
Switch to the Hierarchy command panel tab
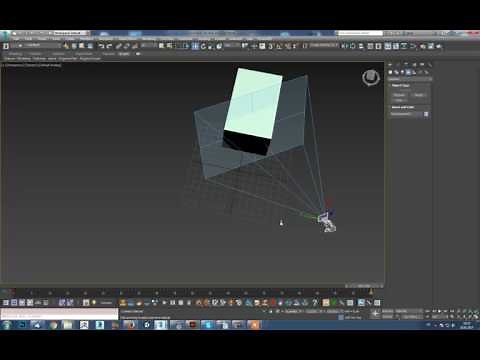pyautogui.click(x=406, y=64)
